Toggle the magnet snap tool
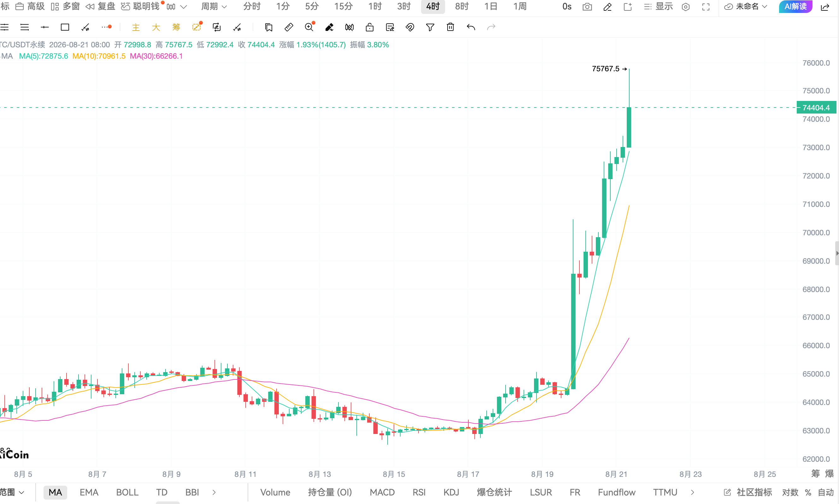839x504 pixels. point(410,27)
